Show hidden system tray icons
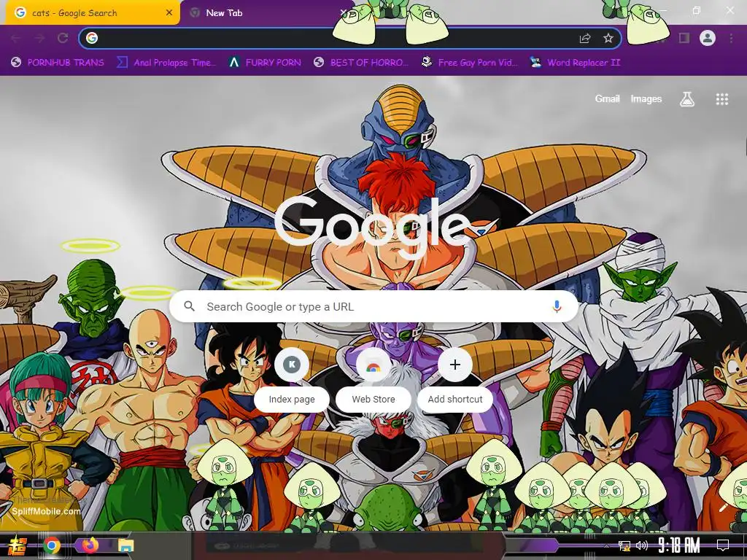 tap(606, 545)
